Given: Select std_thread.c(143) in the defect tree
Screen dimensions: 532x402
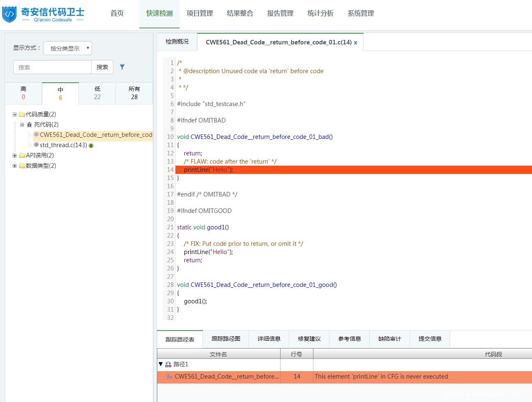Looking at the screenshot, I should 63,145.
